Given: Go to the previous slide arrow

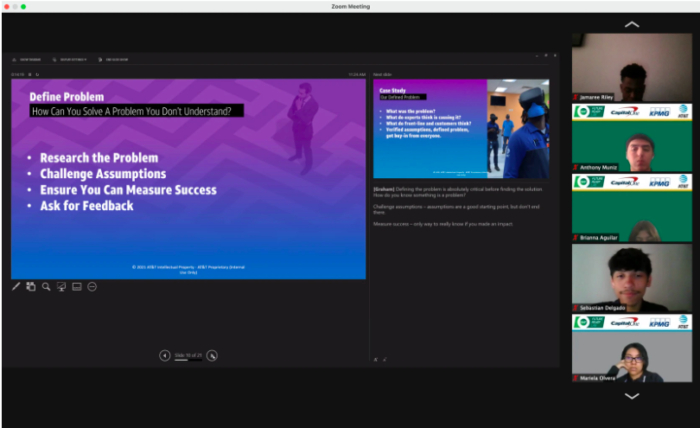Looking at the screenshot, I should (165, 355).
